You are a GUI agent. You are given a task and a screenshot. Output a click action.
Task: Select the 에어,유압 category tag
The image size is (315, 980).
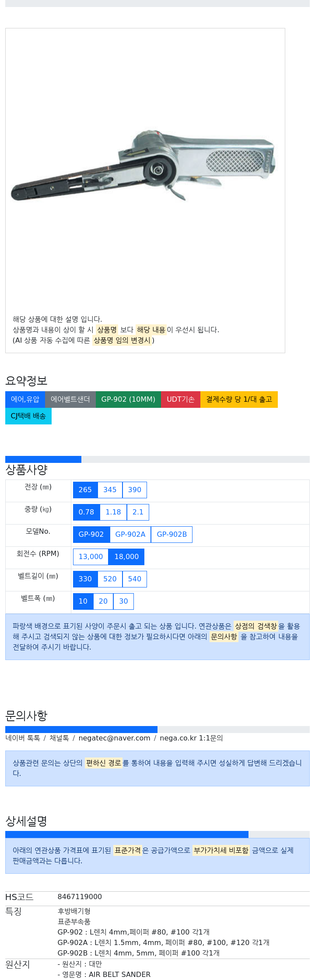pyautogui.click(x=25, y=400)
